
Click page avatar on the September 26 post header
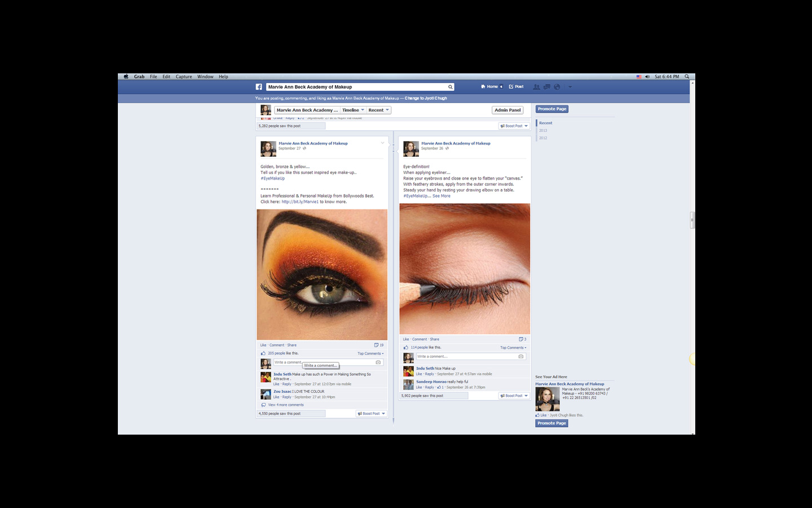pos(411,149)
